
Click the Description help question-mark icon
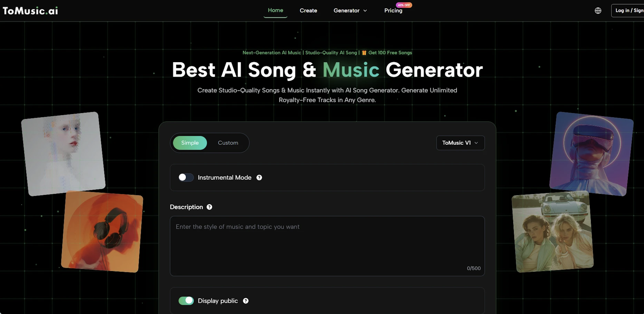(209, 207)
